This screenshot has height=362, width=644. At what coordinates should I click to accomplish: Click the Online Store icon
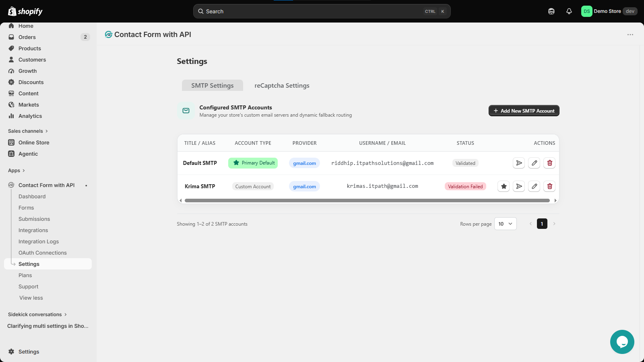[x=11, y=142]
